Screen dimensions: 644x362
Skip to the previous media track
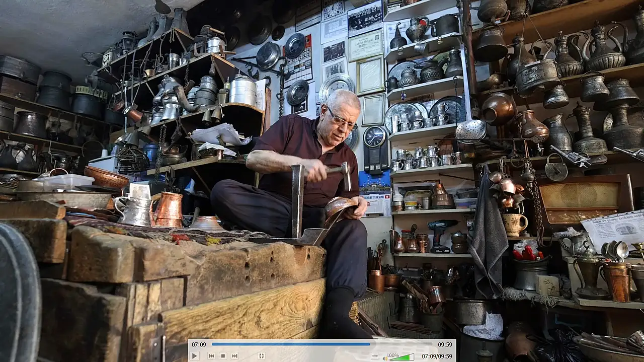click(211, 356)
